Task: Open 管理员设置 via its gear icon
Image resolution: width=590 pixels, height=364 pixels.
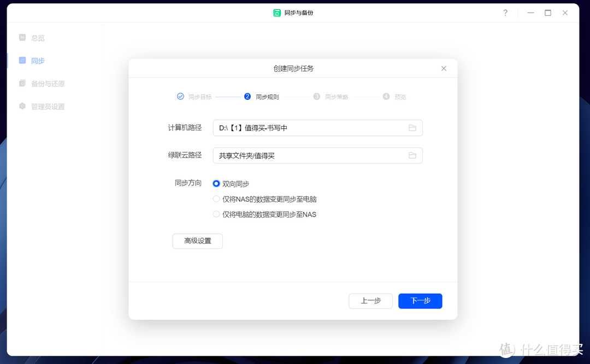Action: point(23,106)
